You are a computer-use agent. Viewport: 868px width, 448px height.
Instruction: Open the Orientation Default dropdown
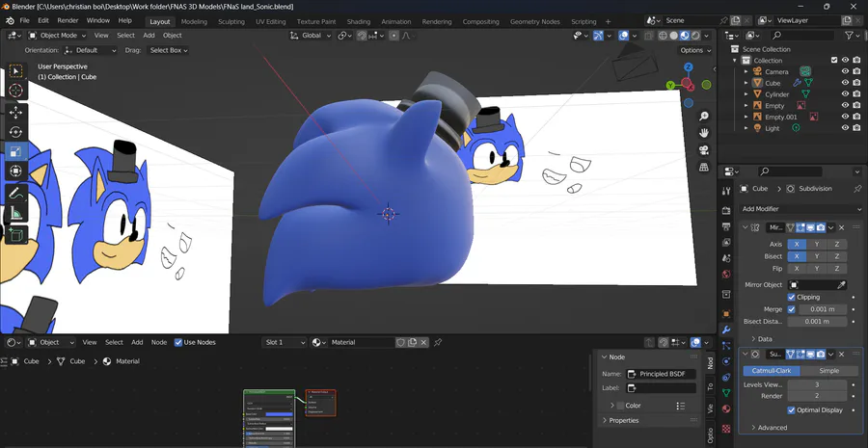point(91,50)
